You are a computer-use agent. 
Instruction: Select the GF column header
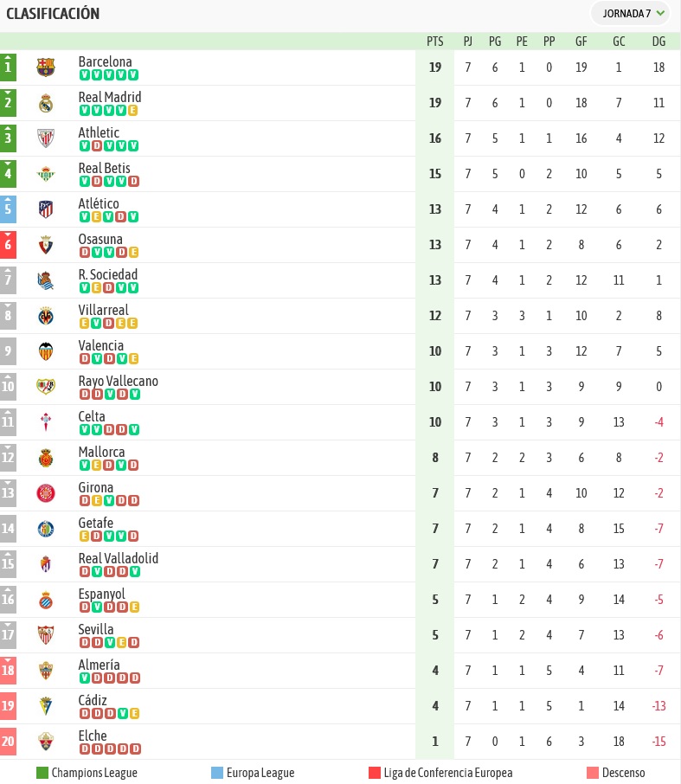(581, 42)
